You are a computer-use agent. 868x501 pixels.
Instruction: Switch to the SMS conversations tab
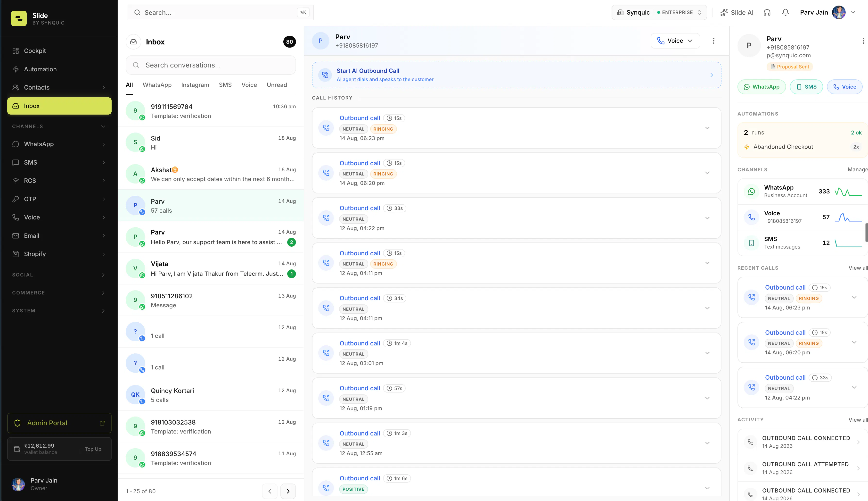click(x=225, y=85)
